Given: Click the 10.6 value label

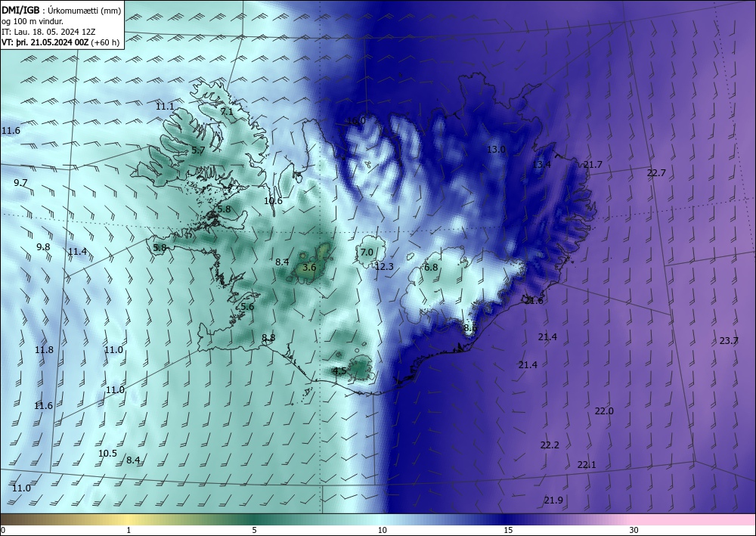Looking at the screenshot, I should (x=273, y=201).
